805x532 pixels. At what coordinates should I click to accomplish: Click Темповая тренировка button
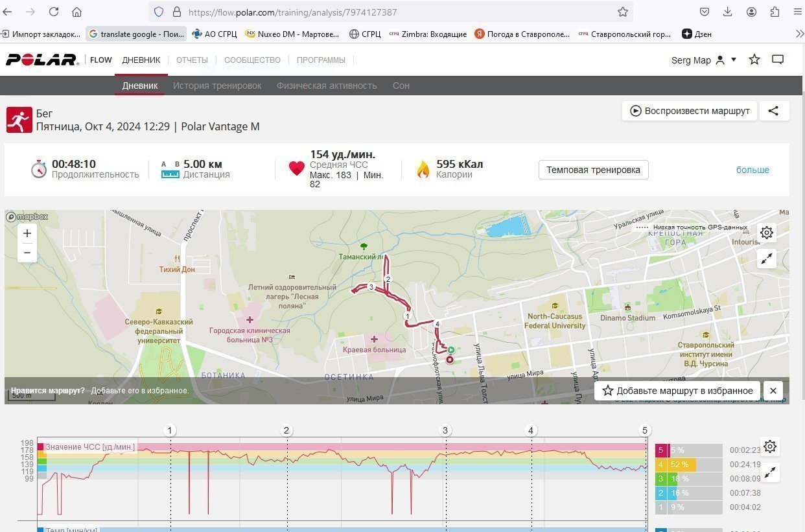(x=593, y=170)
